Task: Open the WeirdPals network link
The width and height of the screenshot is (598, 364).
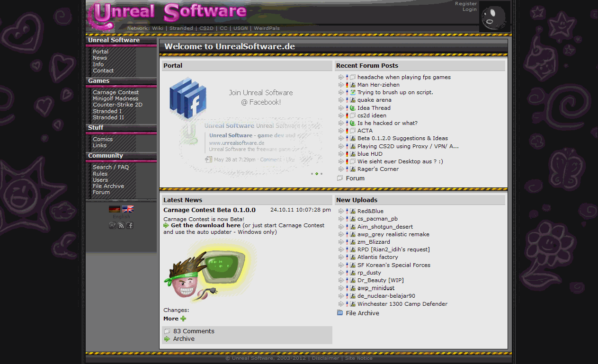Action: [x=267, y=28]
